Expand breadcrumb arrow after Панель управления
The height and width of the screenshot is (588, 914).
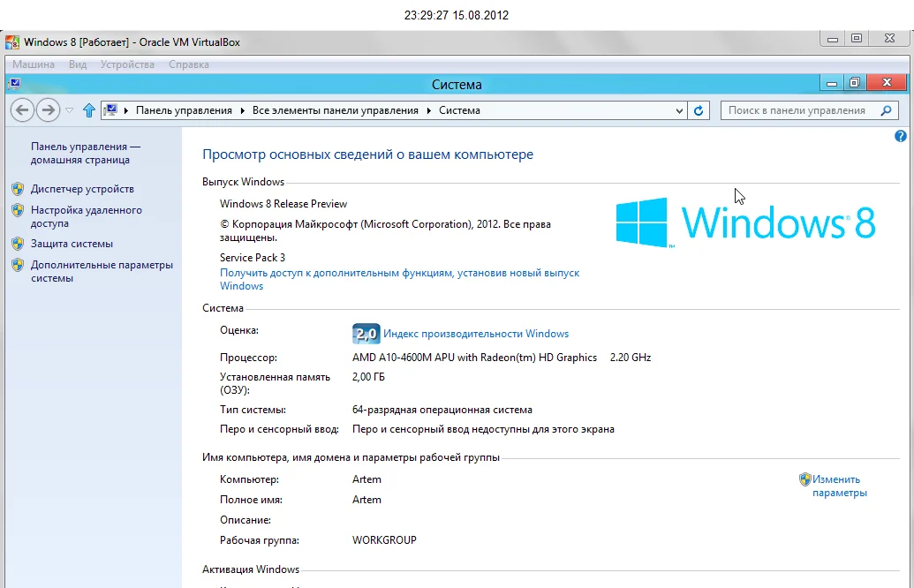tap(243, 110)
